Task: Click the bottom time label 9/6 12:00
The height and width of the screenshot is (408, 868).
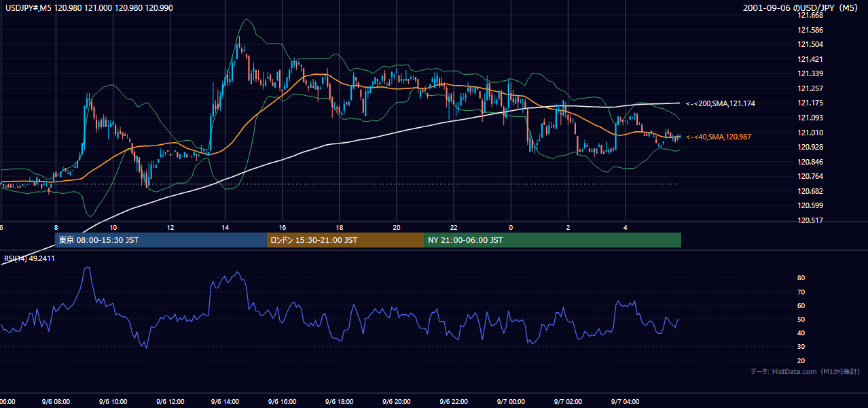Action: click(x=170, y=402)
